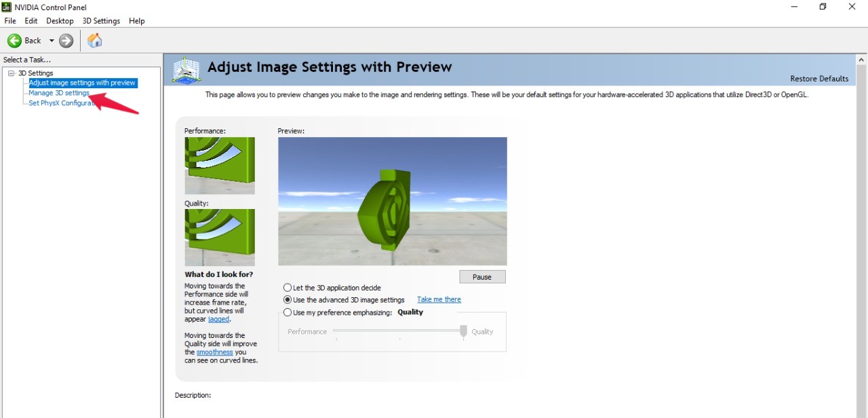This screenshot has width=868, height=418.
Task: Open the 'jagged' help link
Action: click(219, 319)
